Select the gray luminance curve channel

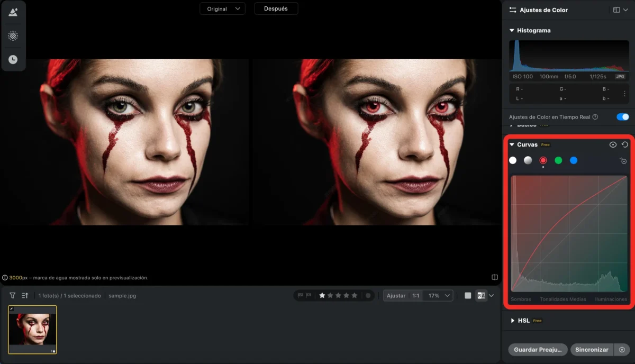[528, 160]
